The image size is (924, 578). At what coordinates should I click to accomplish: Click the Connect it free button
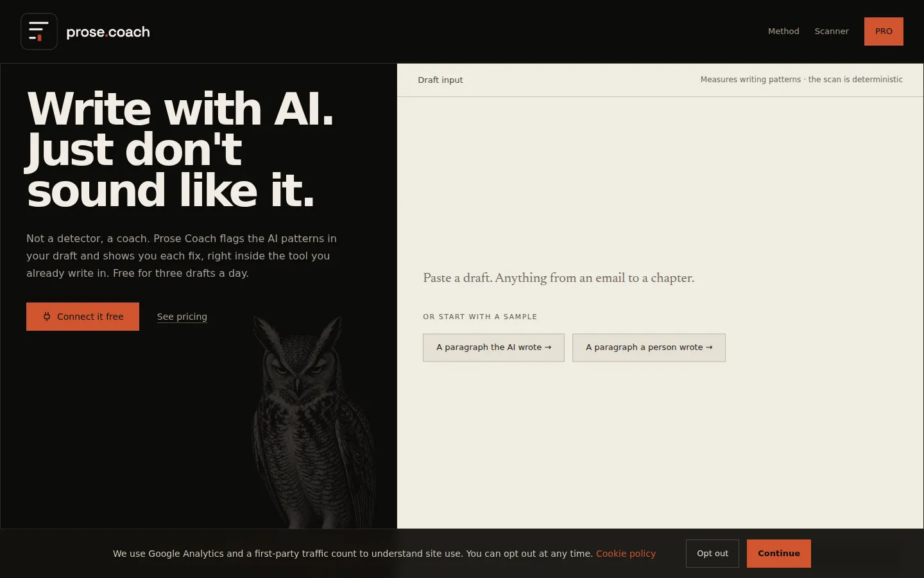(83, 317)
